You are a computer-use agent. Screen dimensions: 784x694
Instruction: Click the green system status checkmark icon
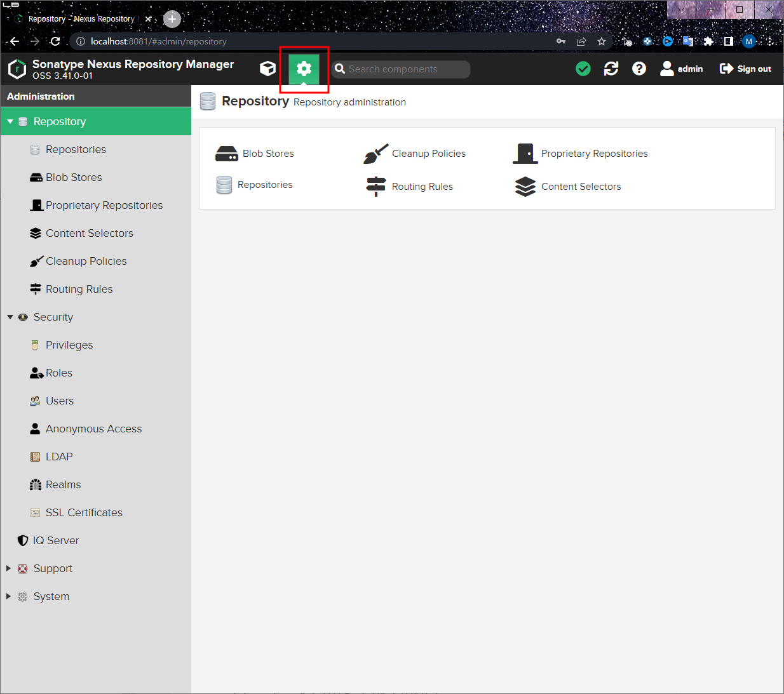point(583,69)
